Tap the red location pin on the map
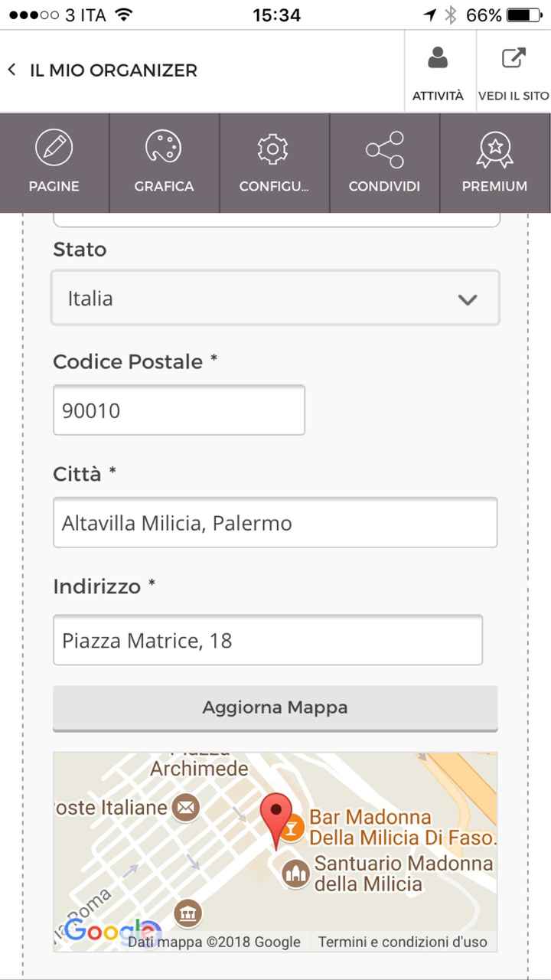551x980 pixels. pos(275,815)
